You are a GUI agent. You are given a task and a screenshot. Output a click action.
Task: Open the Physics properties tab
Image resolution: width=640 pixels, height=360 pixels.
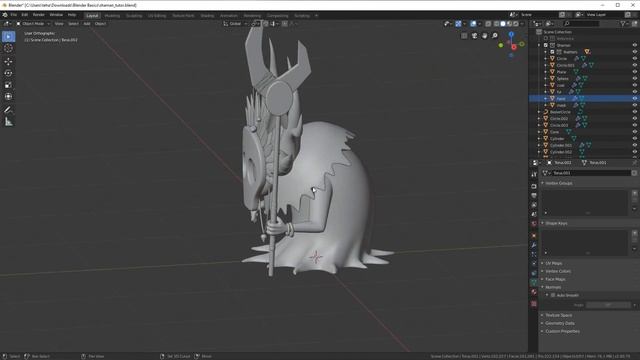[534, 264]
